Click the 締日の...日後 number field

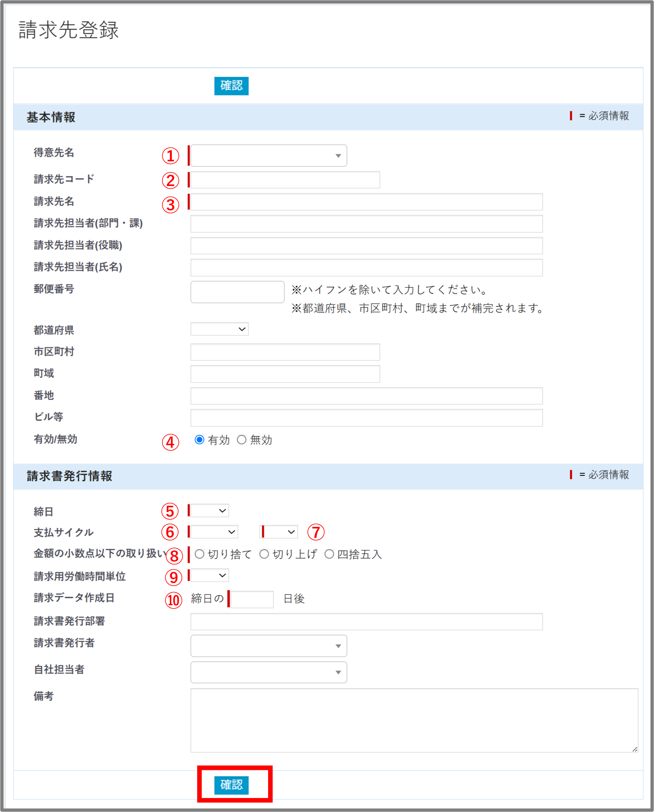tap(252, 599)
